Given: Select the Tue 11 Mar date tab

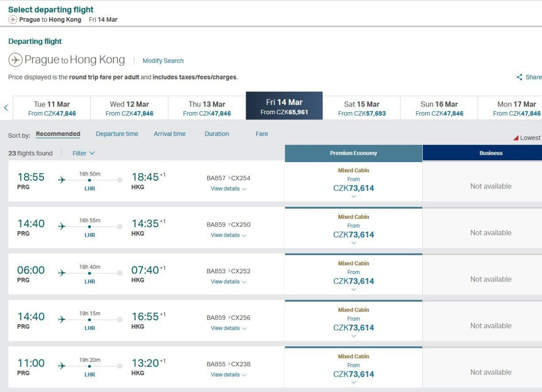Looking at the screenshot, I should 52,108.
